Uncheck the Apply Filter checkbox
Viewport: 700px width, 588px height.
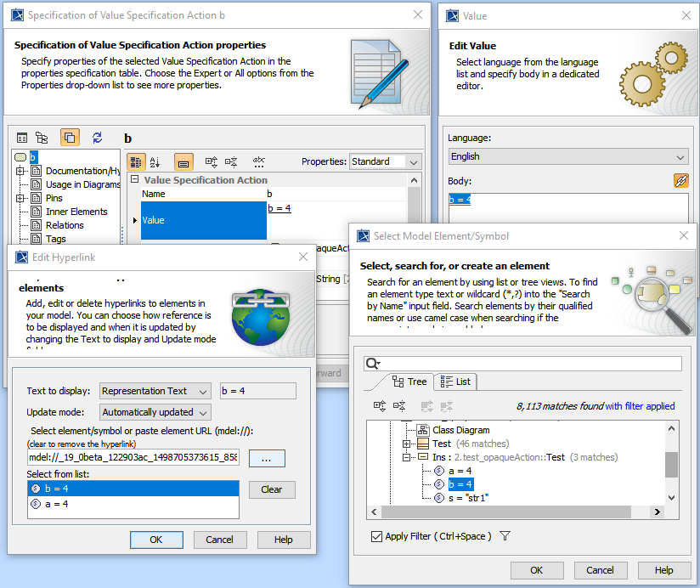point(376,536)
